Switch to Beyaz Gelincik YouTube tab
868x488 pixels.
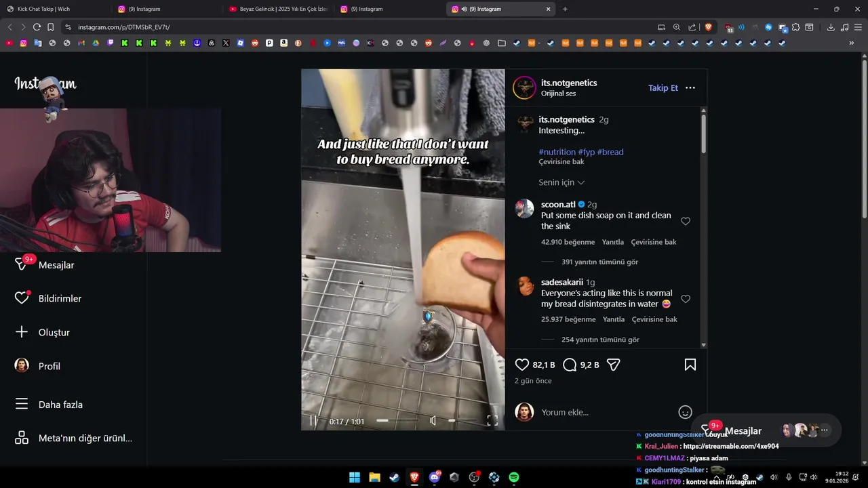tap(278, 9)
